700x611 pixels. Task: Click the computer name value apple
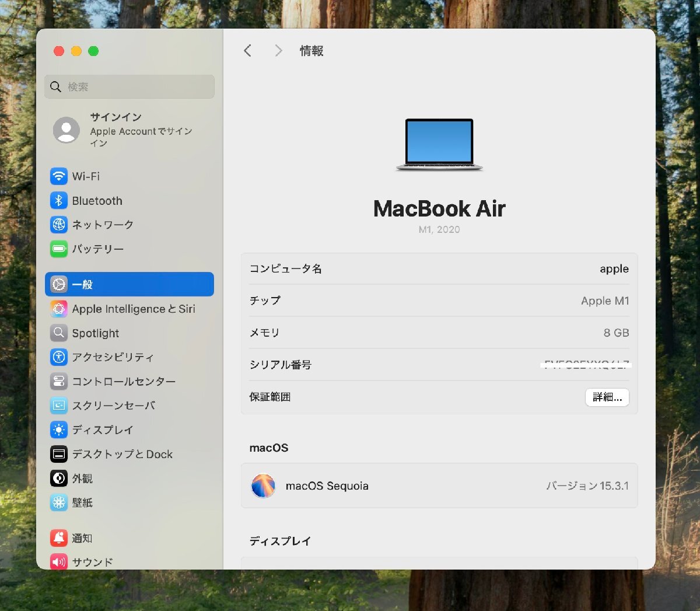click(x=614, y=269)
